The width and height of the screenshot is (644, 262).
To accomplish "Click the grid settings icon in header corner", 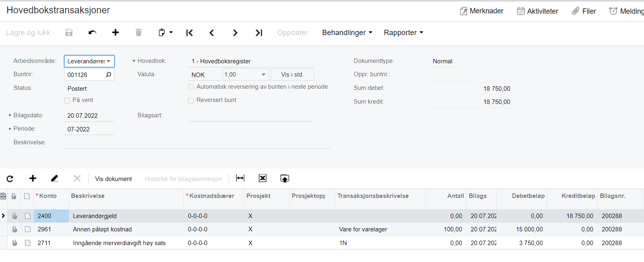I will tap(3, 196).
